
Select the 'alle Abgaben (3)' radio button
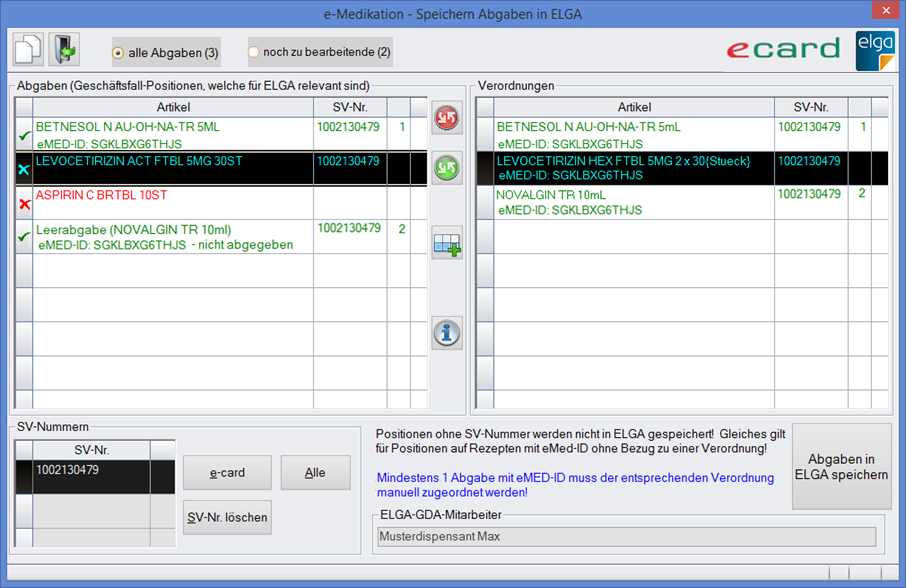coord(119,52)
